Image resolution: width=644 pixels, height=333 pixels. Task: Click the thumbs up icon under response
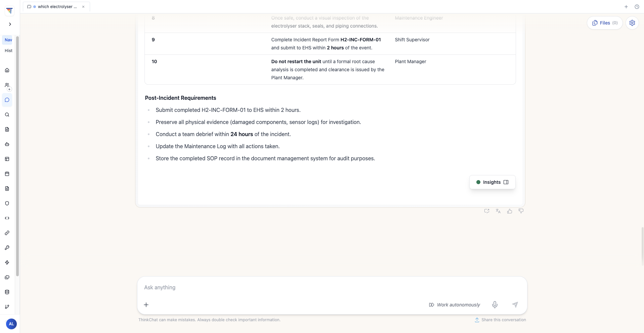click(510, 211)
